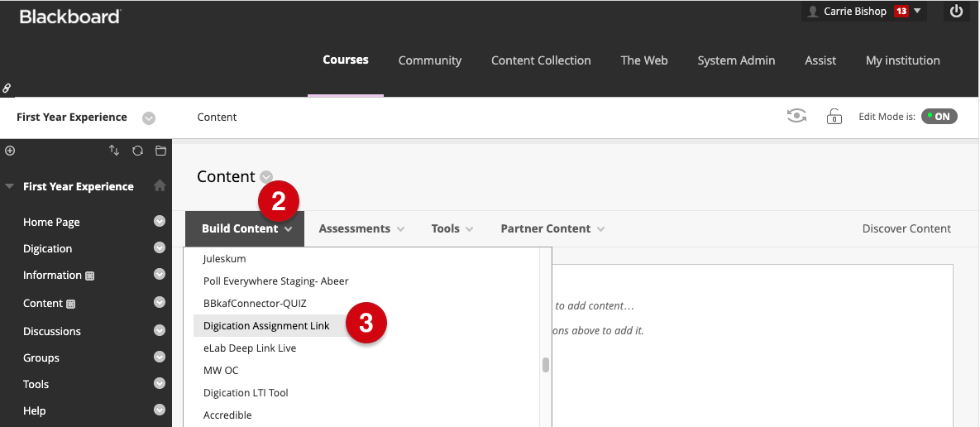Click the course availability lock icon
Viewport: 980px width, 427px height.
(834, 117)
